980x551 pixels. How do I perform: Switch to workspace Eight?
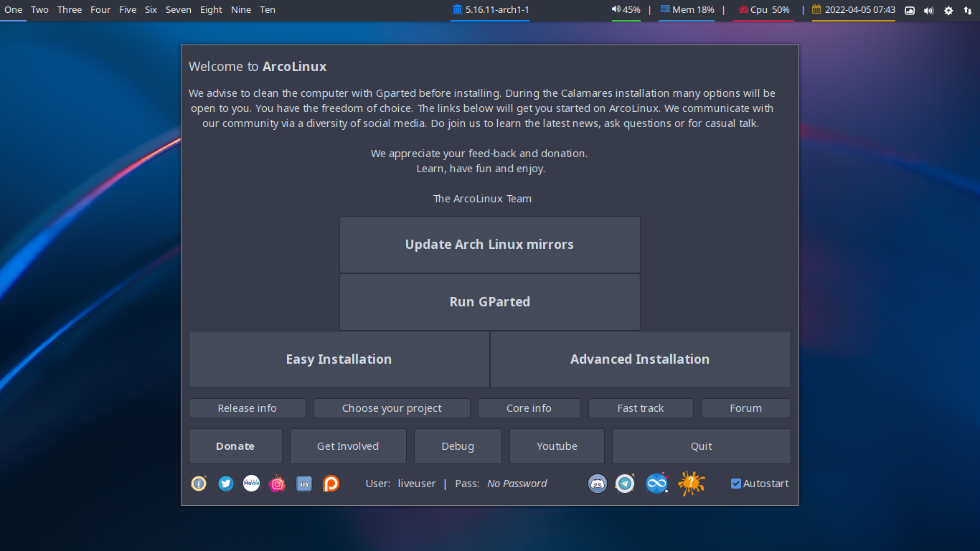point(211,10)
